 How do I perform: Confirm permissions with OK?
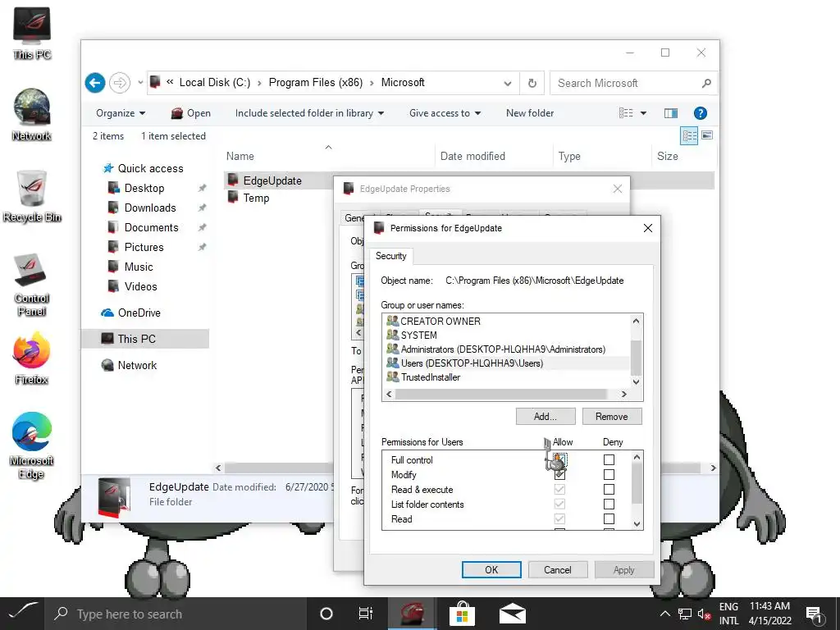(491, 569)
